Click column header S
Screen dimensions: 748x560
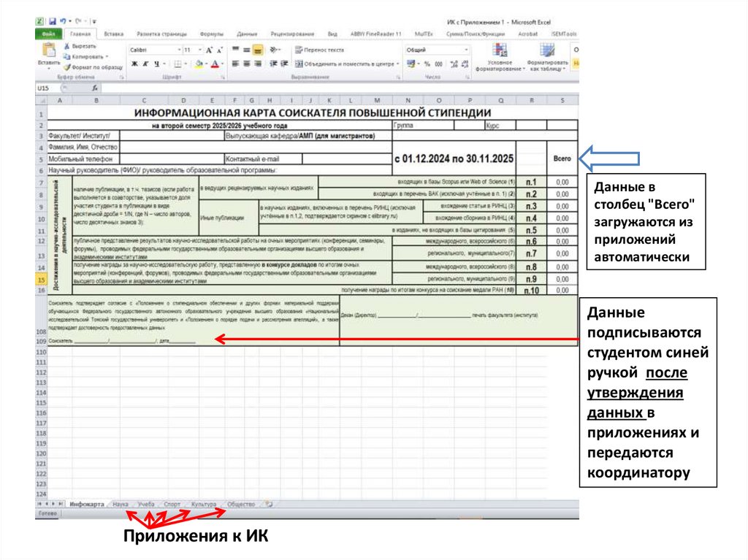click(x=562, y=101)
